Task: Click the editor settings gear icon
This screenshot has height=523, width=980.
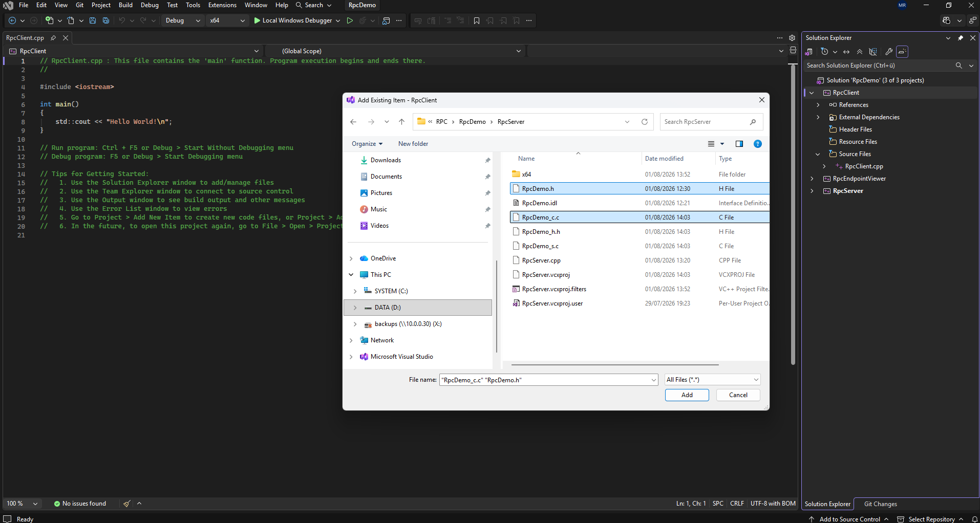Action: click(792, 38)
